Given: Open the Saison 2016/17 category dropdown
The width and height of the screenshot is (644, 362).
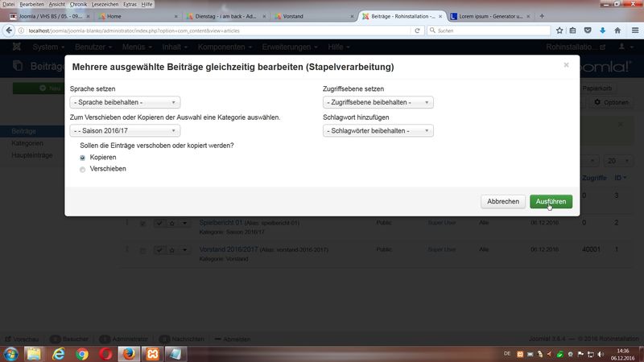Looking at the screenshot, I should [x=125, y=130].
